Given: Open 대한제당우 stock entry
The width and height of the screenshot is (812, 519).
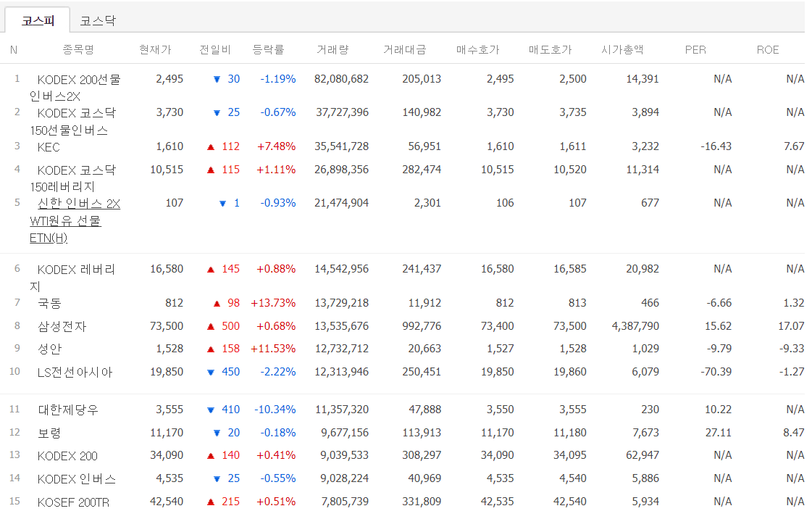Looking at the screenshot, I should point(68,410).
